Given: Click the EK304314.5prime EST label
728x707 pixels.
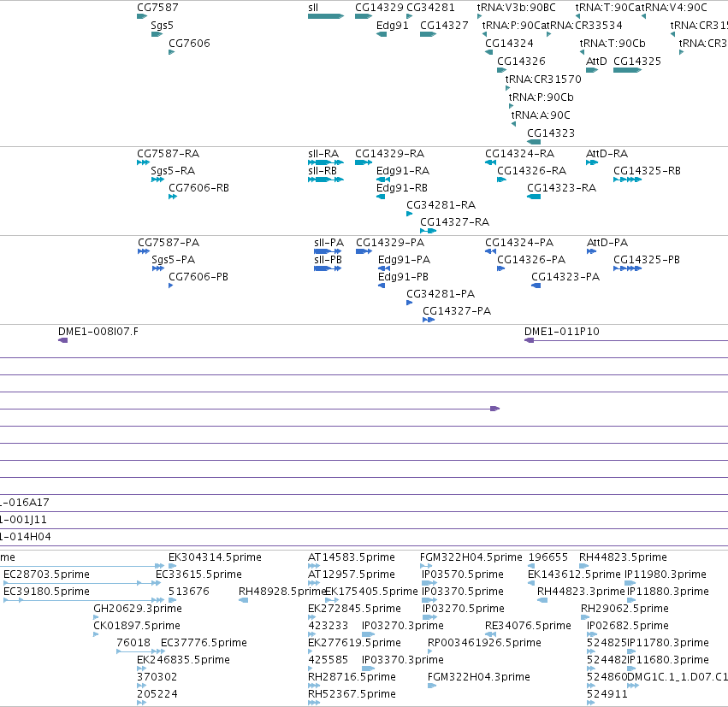Looking at the screenshot, I should point(215,557).
